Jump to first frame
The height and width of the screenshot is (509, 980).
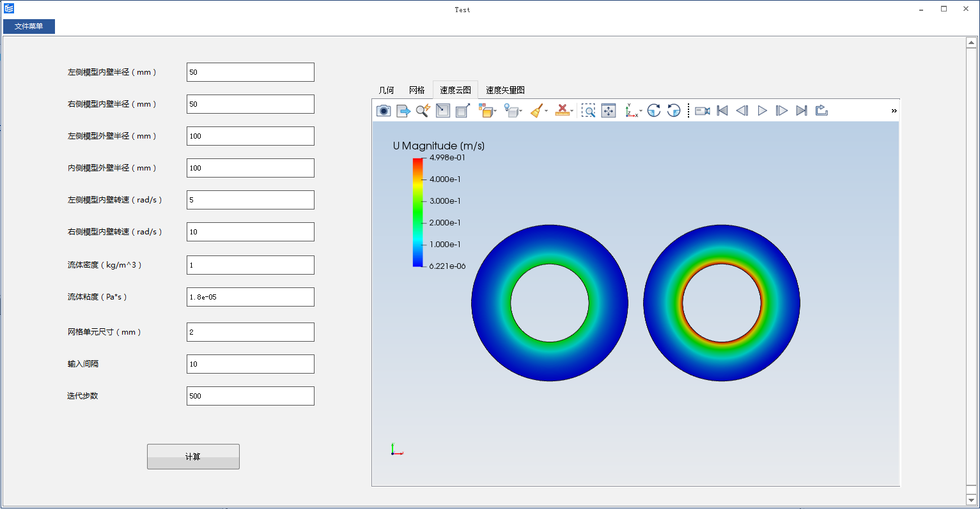point(722,110)
